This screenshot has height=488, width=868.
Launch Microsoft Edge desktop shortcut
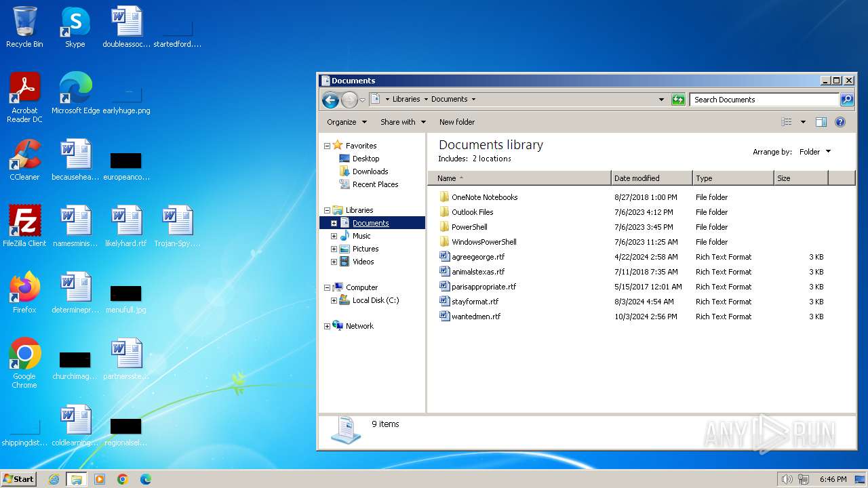click(x=75, y=94)
